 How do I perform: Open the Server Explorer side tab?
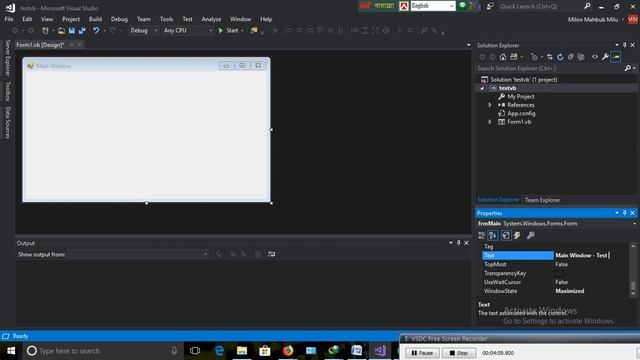click(x=7, y=58)
